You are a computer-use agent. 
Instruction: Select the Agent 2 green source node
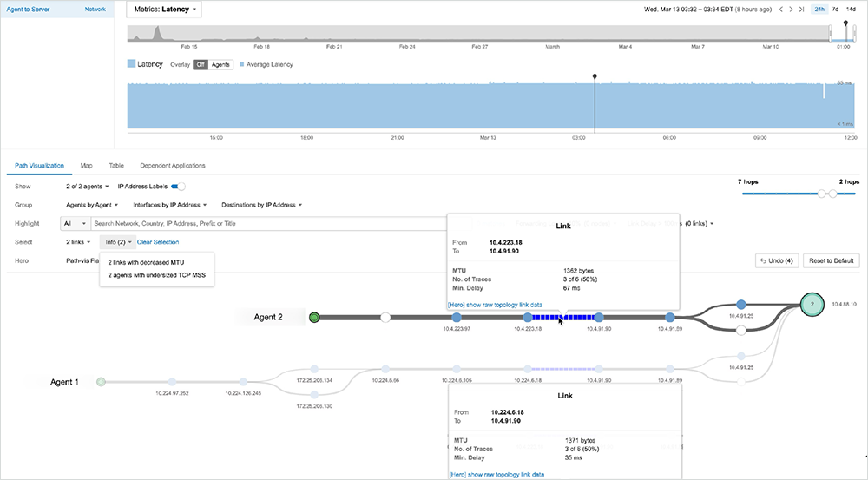tap(315, 318)
